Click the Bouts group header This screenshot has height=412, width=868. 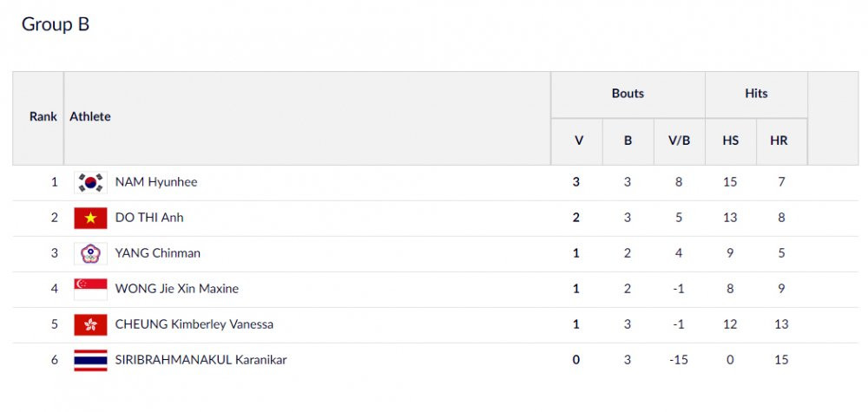point(628,94)
